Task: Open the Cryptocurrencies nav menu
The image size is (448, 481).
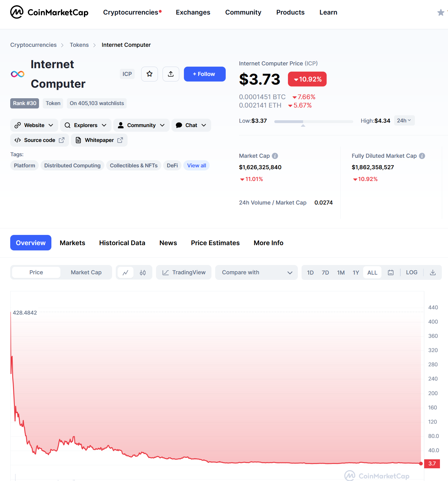Action: click(132, 12)
